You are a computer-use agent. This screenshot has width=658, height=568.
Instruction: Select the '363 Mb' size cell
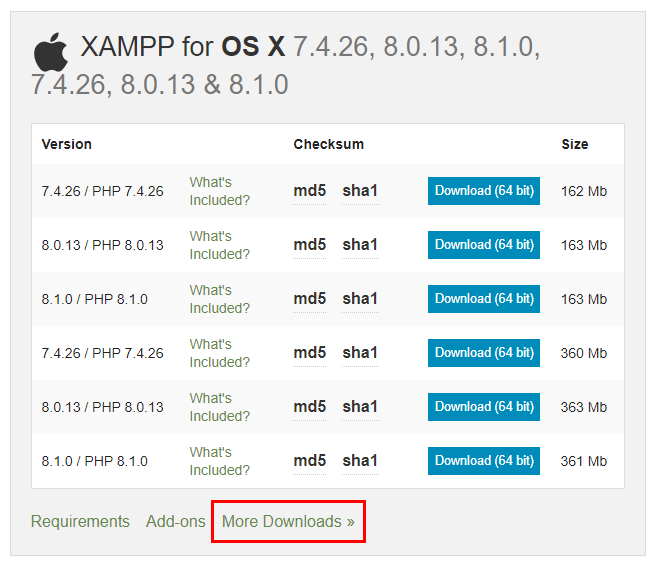(584, 407)
